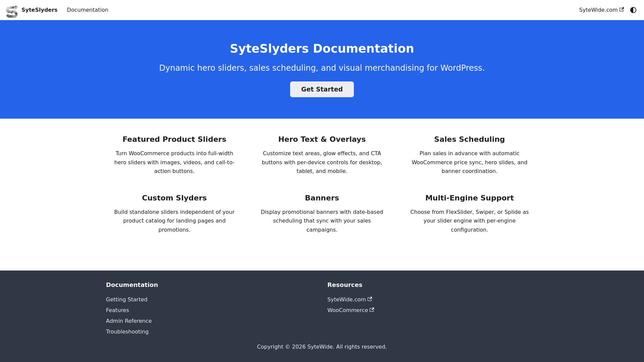644x362 pixels.
Task: Click the Banners heading
Action: coord(322,198)
